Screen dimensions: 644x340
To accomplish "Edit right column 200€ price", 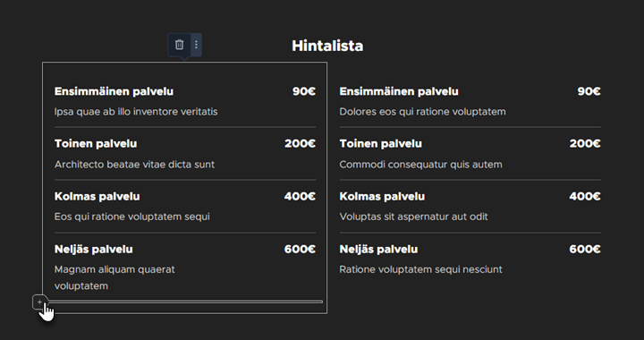I will tap(585, 144).
